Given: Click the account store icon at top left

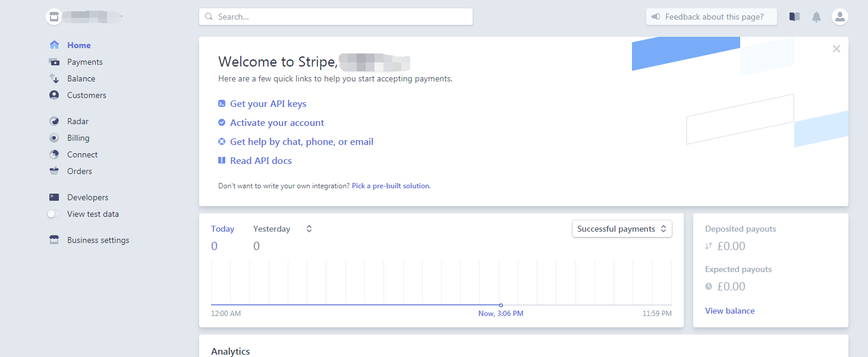Looking at the screenshot, I should [54, 17].
